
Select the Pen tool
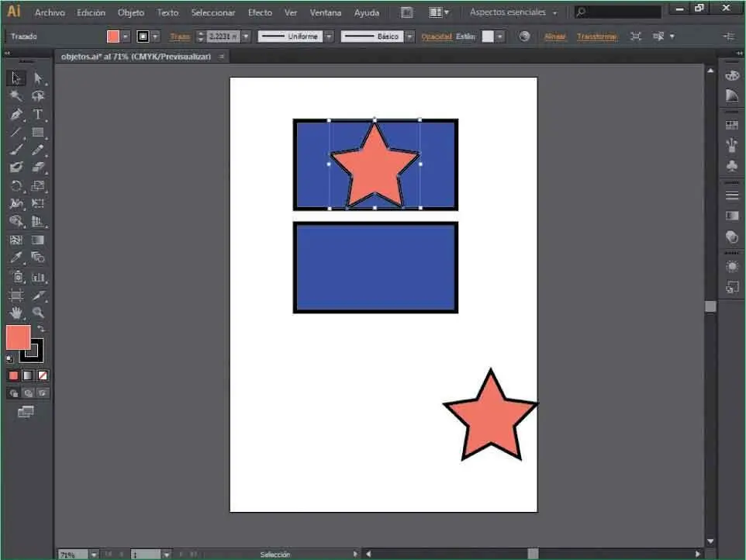pos(16,114)
